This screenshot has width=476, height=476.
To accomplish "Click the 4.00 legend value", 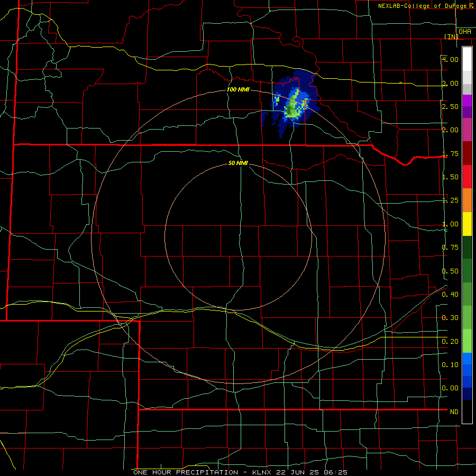I will (450, 59).
